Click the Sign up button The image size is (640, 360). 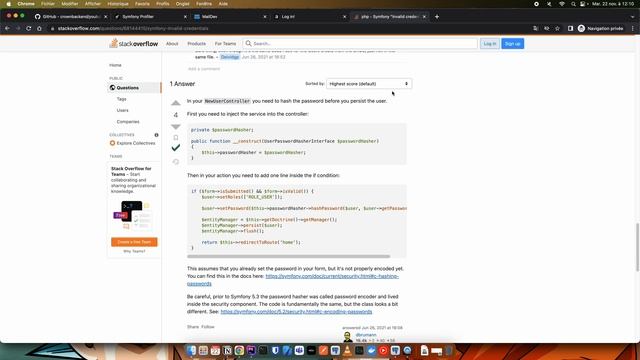tap(512, 44)
